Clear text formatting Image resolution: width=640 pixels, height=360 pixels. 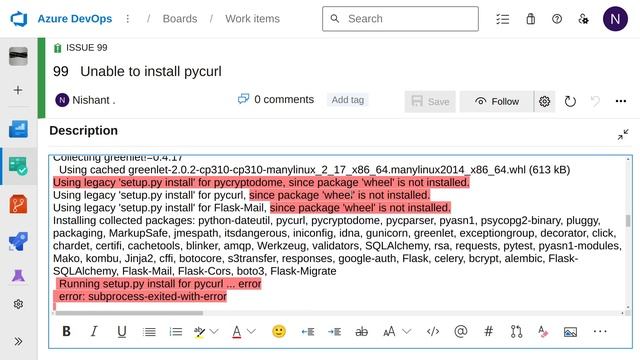pyautogui.click(x=542, y=331)
